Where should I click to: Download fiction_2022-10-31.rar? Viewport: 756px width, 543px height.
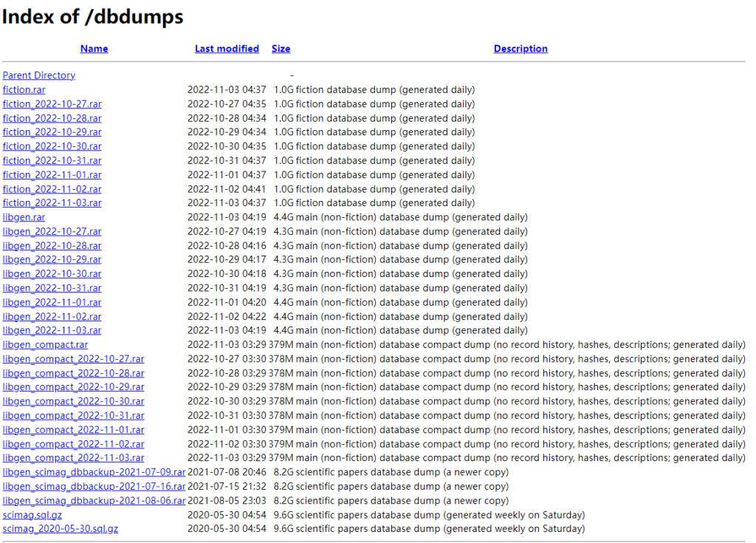click(52, 161)
